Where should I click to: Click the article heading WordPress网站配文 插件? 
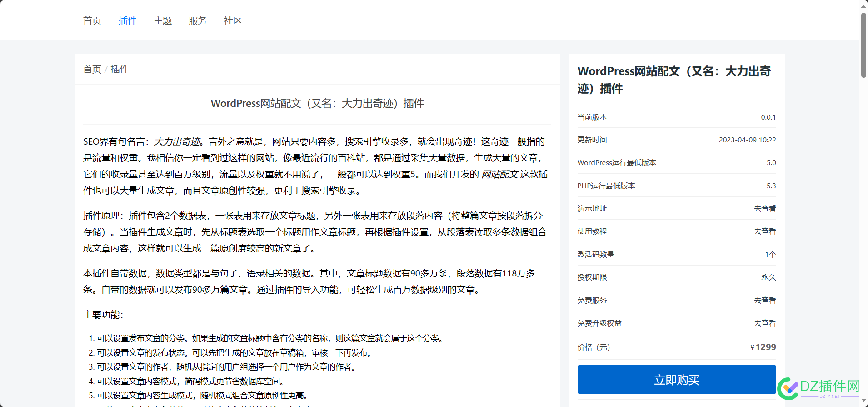pyautogui.click(x=317, y=103)
